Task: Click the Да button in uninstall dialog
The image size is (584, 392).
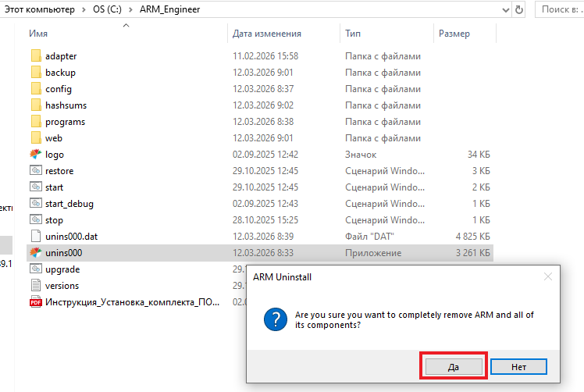Action: coord(454,366)
